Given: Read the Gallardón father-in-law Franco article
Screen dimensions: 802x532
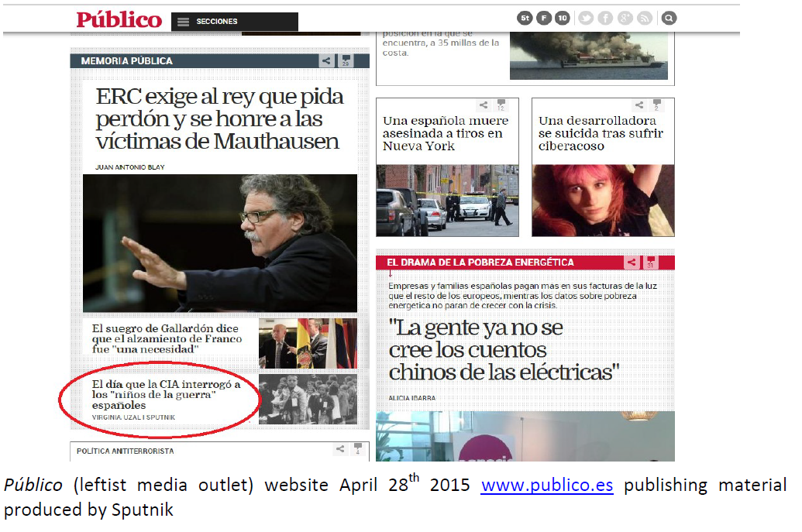Looking at the screenshot, I should click(x=167, y=339).
